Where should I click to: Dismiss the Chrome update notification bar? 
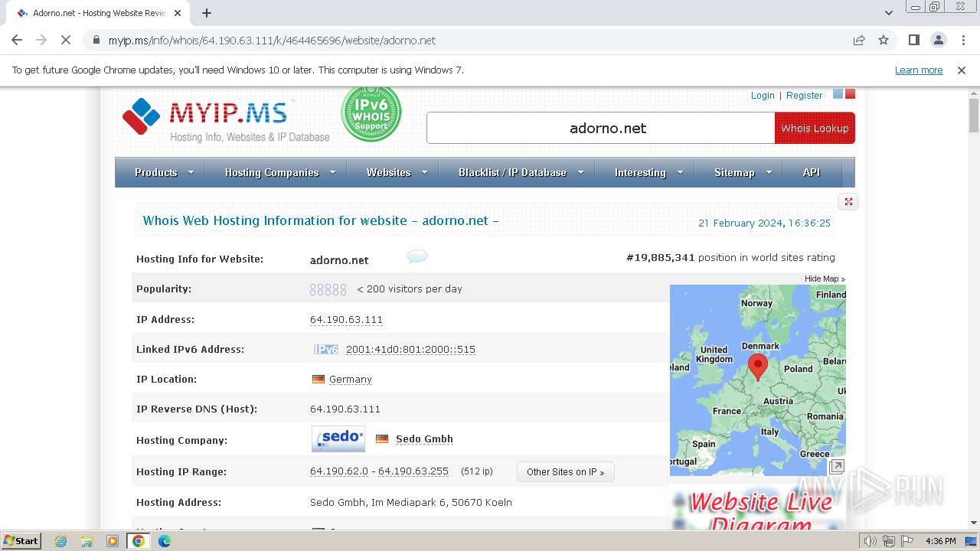point(962,70)
